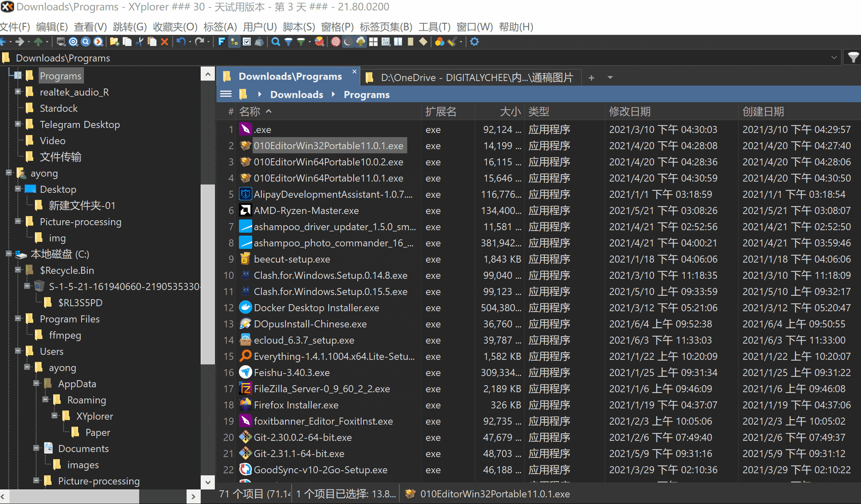The width and height of the screenshot is (861, 504).
Task: Click the red Delete X icon
Action: pyautogui.click(x=165, y=42)
